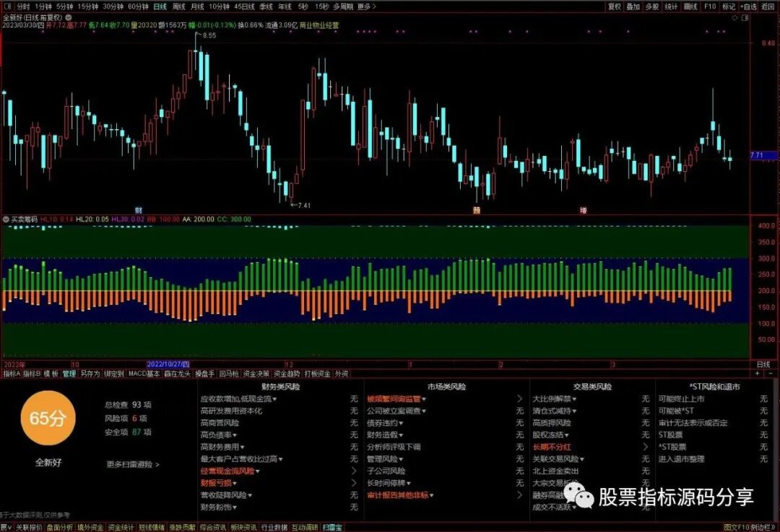Viewport: 780px width, 532px height.
Task: Click the orange 65分 score circle
Action: coord(47,418)
